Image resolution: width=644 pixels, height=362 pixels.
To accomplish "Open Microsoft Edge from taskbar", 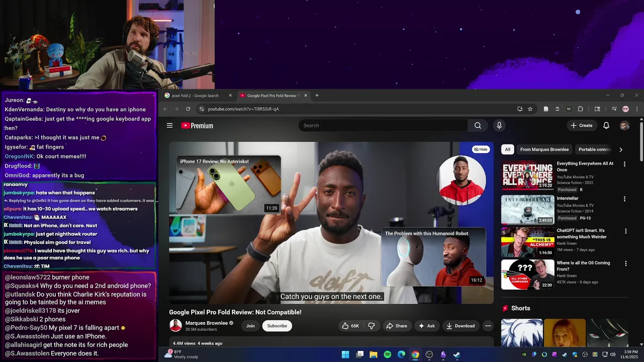I will [401, 354].
